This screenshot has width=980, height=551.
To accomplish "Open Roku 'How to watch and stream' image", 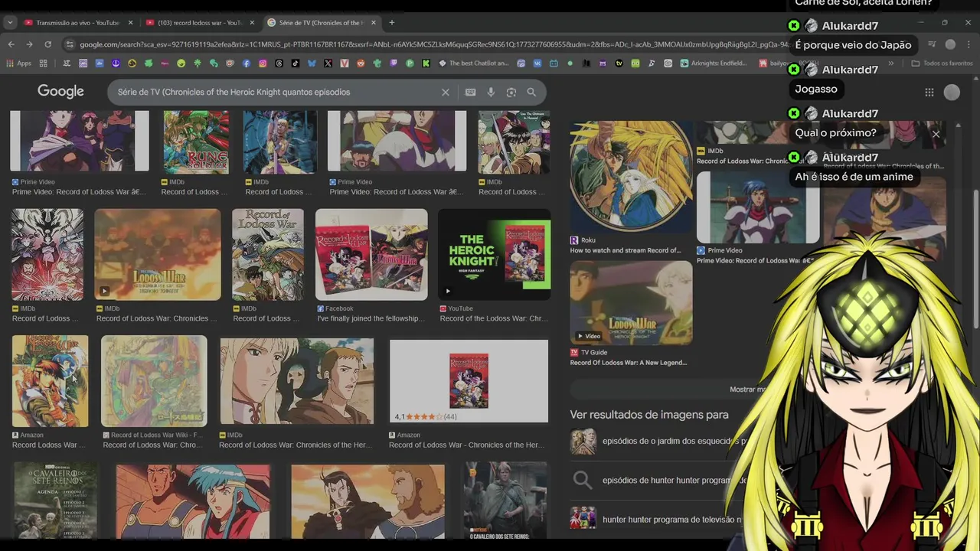I will coord(631,176).
